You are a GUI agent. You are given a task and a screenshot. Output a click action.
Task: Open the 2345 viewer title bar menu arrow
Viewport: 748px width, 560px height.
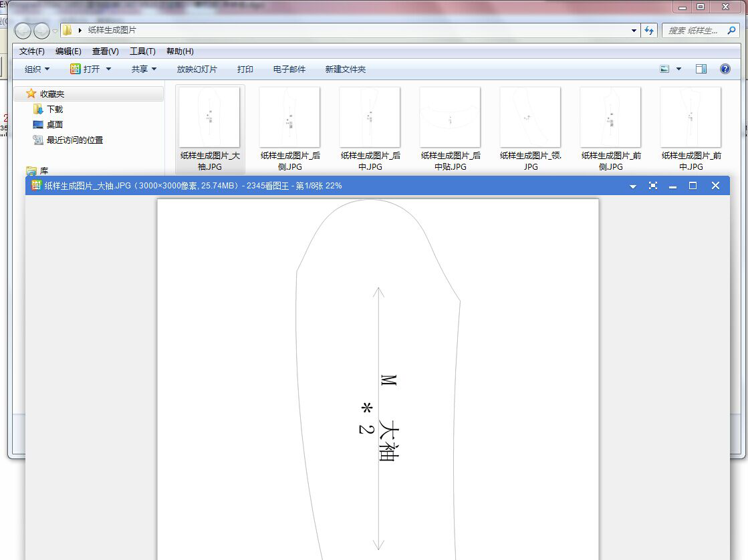(x=633, y=186)
